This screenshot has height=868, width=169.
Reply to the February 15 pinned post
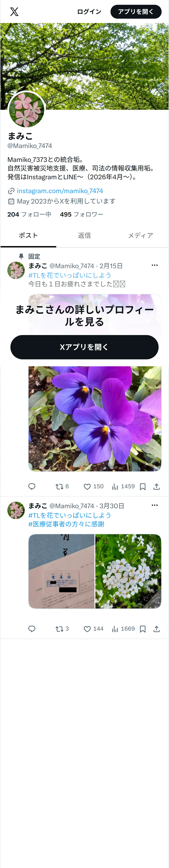[x=32, y=486]
